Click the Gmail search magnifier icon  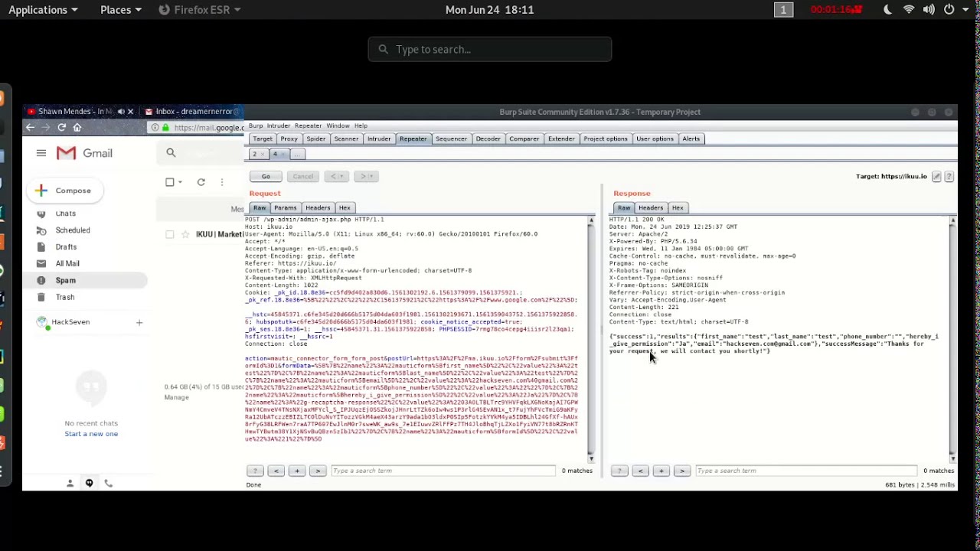coord(171,153)
